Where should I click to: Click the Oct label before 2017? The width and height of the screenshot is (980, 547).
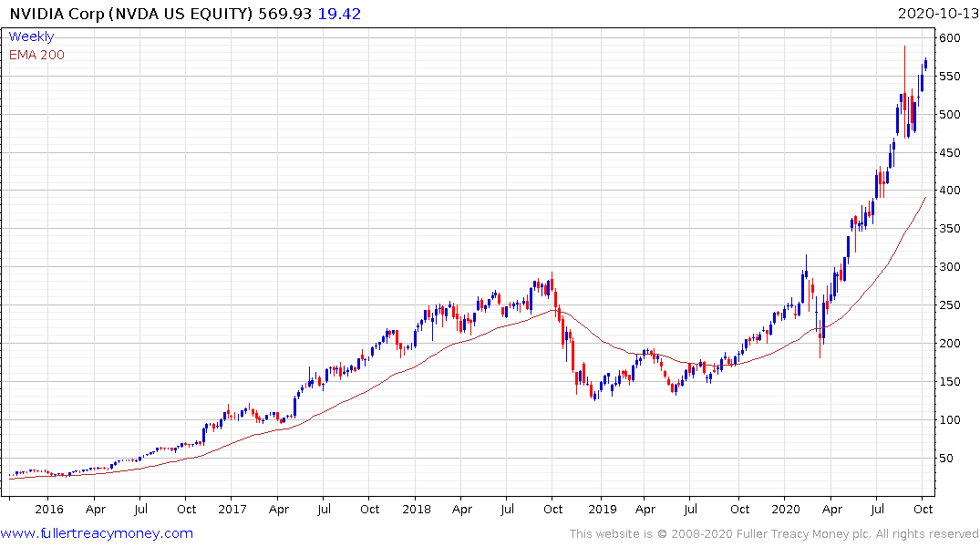click(186, 509)
